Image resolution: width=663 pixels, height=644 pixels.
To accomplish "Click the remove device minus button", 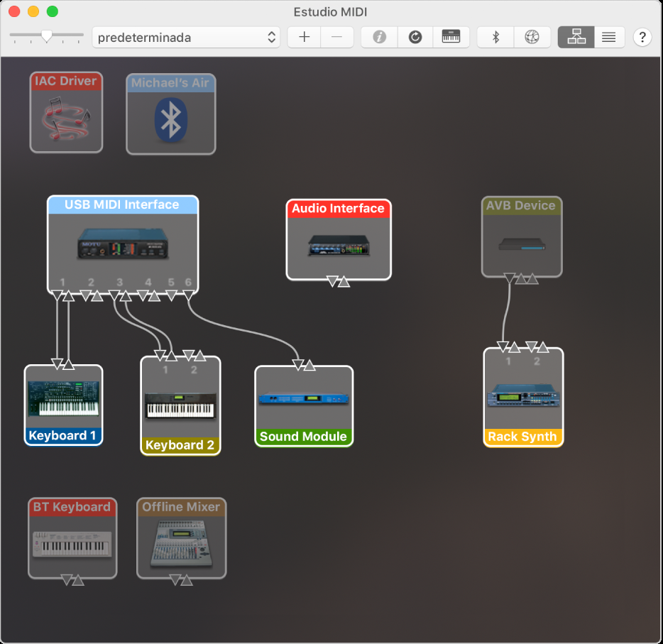I will [x=337, y=38].
